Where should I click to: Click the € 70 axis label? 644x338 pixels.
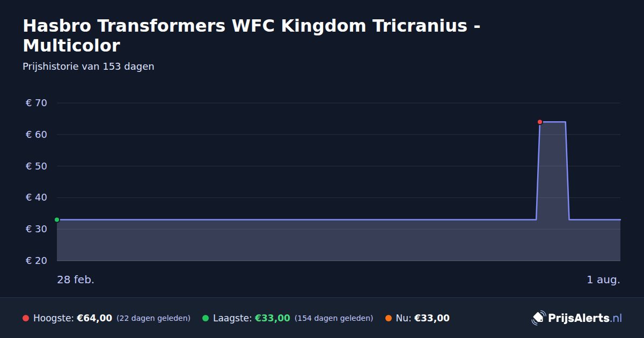click(x=36, y=102)
